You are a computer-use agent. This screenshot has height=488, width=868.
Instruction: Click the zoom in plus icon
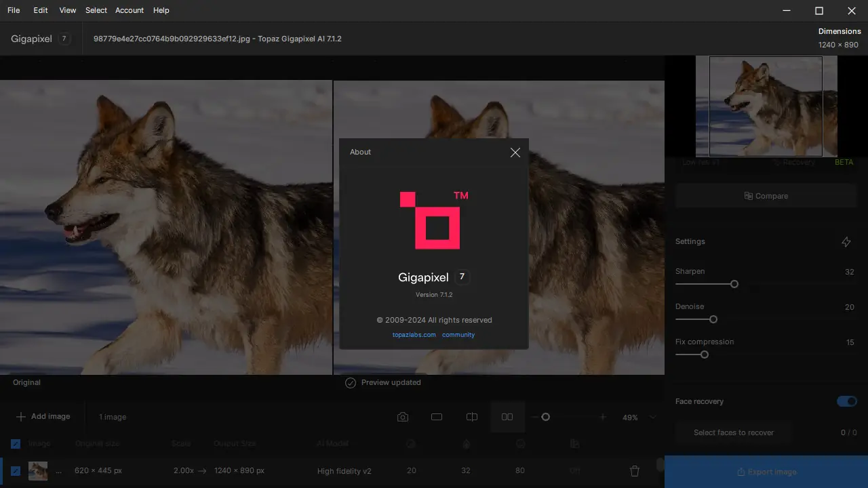pyautogui.click(x=602, y=417)
